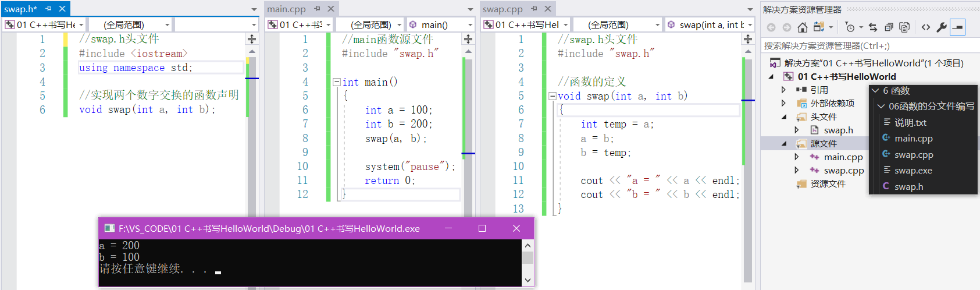
Task: Click Back arrow in Solution Explorer toolbar
Action: point(771,27)
